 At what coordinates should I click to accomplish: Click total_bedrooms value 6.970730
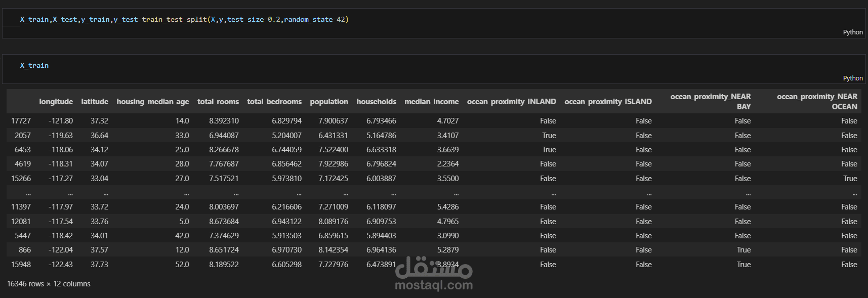pos(286,250)
